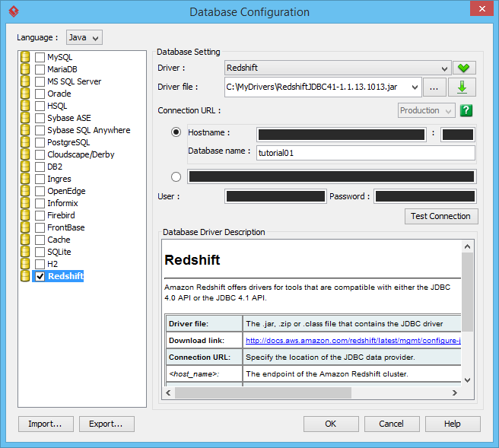Open the Driver dropdown showing Redshift

click(338, 68)
